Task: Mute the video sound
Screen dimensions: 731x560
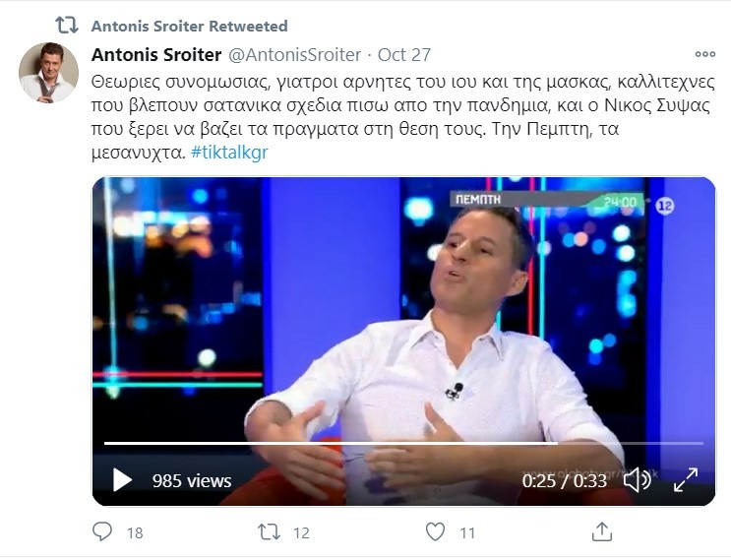Action: click(637, 479)
